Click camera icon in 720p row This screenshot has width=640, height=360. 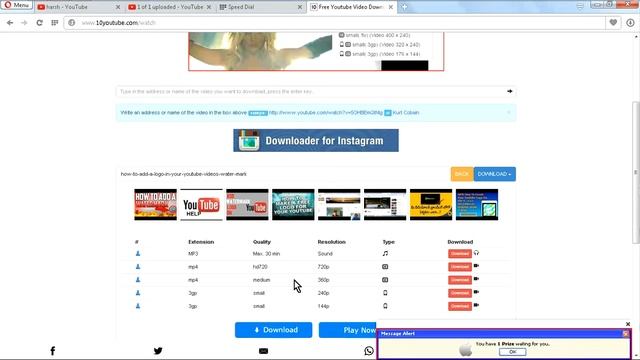coord(476,266)
